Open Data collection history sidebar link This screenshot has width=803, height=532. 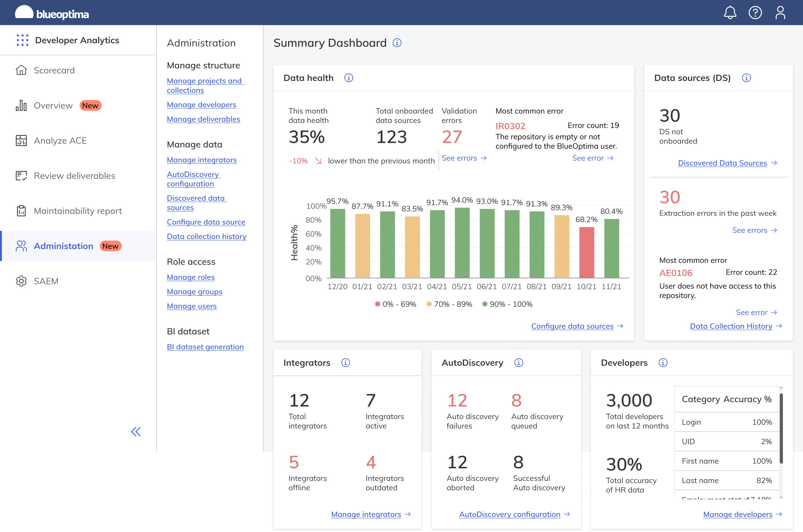point(206,236)
